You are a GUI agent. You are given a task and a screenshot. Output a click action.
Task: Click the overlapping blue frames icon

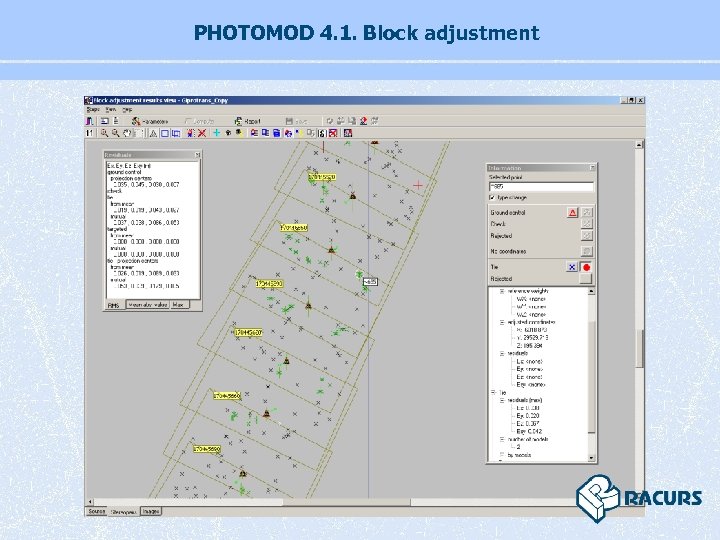(x=176, y=134)
